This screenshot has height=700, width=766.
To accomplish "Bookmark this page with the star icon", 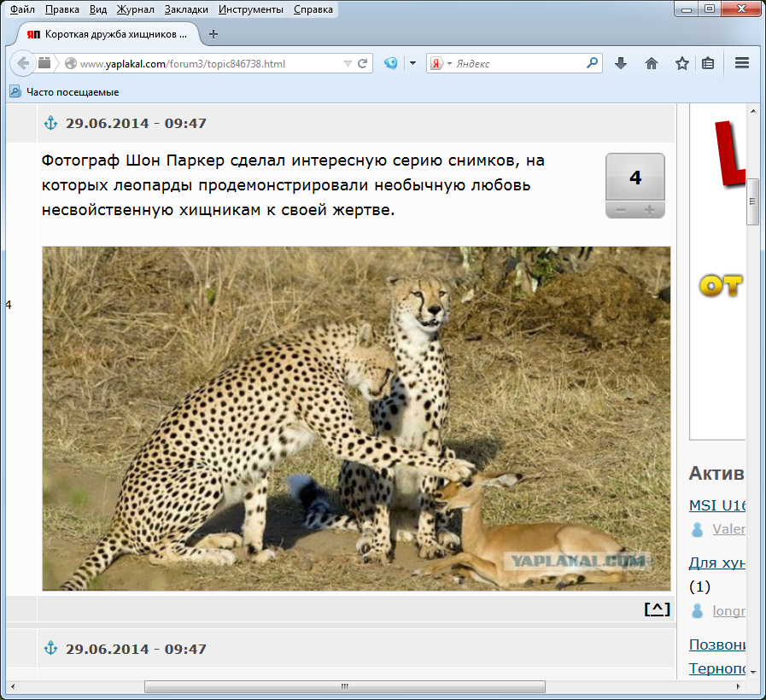I will 681,63.
